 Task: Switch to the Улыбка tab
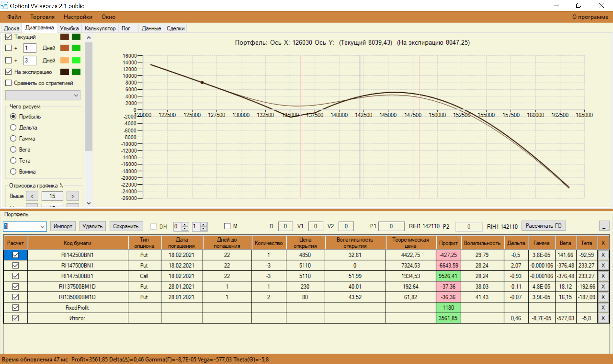[69, 28]
